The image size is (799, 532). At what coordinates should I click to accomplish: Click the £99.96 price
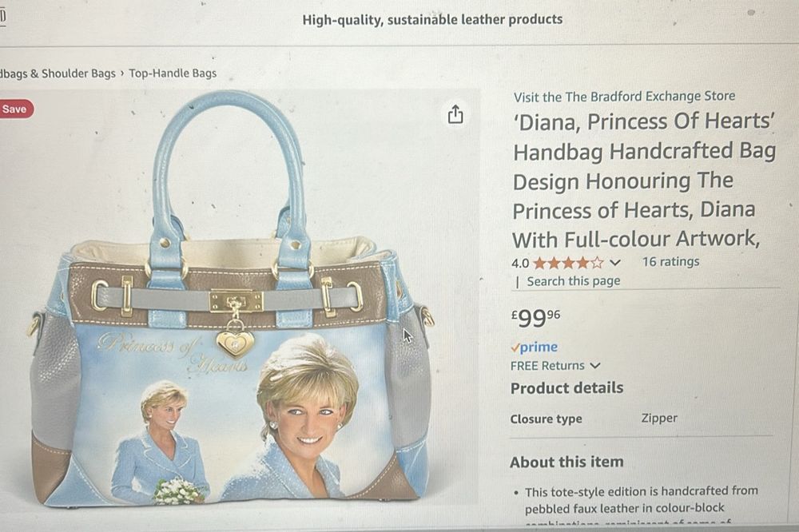pos(535,318)
